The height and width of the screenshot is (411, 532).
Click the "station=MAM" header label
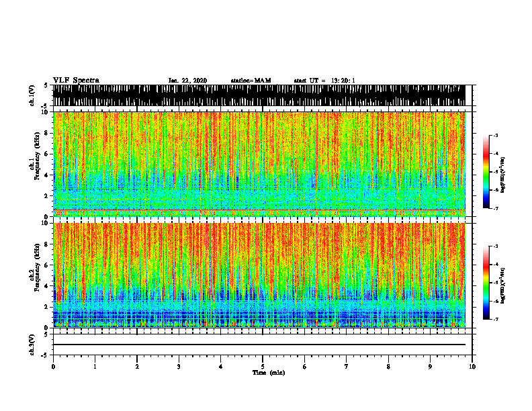[x=251, y=81]
